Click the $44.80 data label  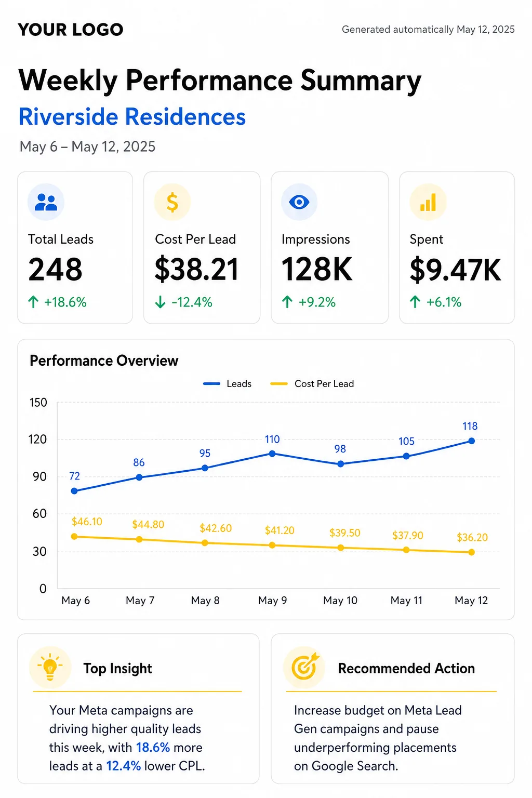click(148, 525)
